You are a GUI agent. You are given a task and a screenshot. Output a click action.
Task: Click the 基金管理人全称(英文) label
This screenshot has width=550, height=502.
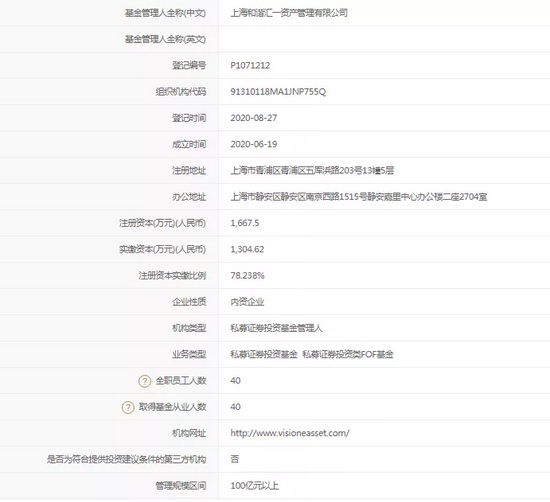point(165,39)
